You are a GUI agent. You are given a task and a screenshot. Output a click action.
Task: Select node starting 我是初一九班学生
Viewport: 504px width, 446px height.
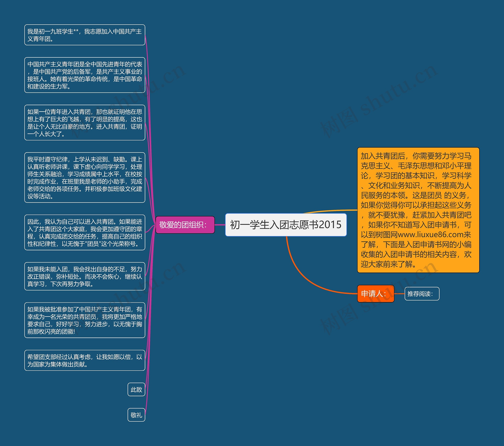click(x=85, y=35)
